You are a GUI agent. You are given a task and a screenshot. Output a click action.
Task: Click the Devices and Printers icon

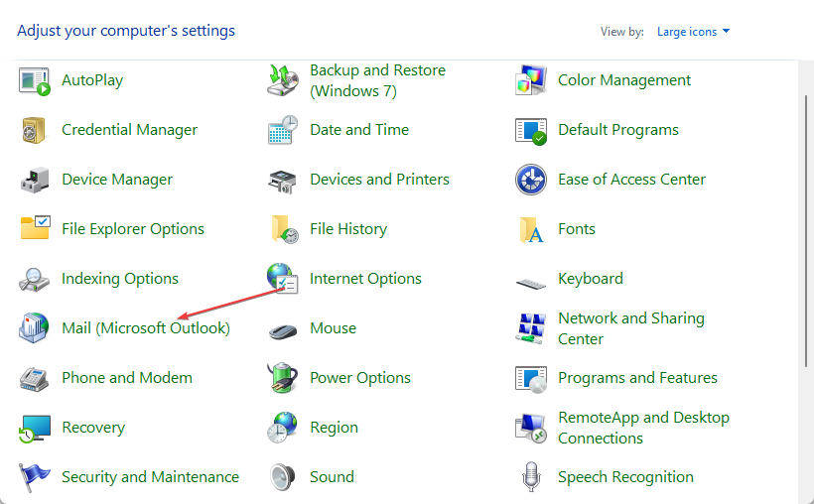click(x=282, y=182)
